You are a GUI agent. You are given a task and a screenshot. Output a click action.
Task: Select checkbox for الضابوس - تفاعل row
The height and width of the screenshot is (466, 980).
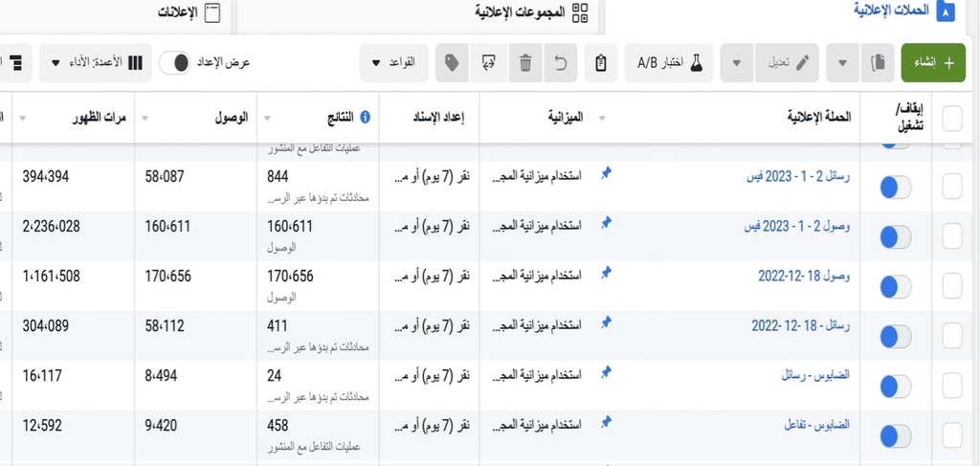click(952, 436)
